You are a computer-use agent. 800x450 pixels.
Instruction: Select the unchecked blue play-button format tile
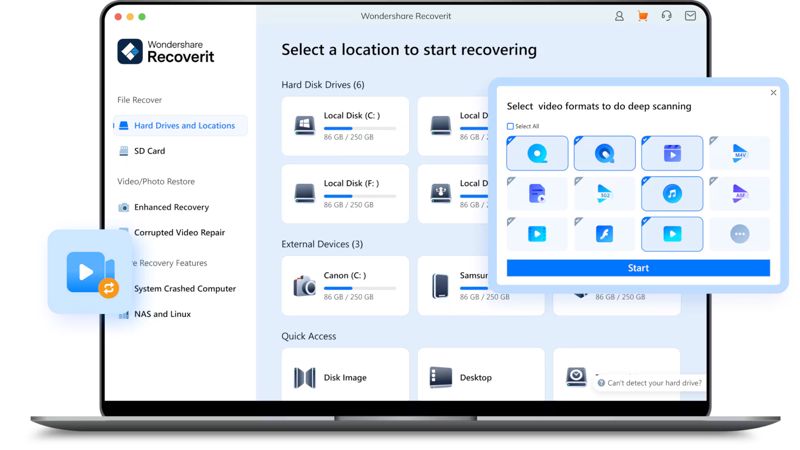pyautogui.click(x=537, y=234)
